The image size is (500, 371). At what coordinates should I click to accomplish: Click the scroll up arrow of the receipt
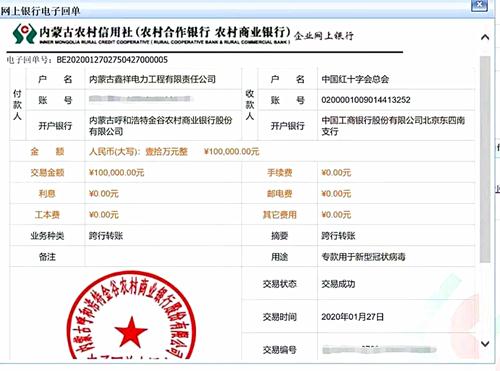pyautogui.click(x=485, y=37)
